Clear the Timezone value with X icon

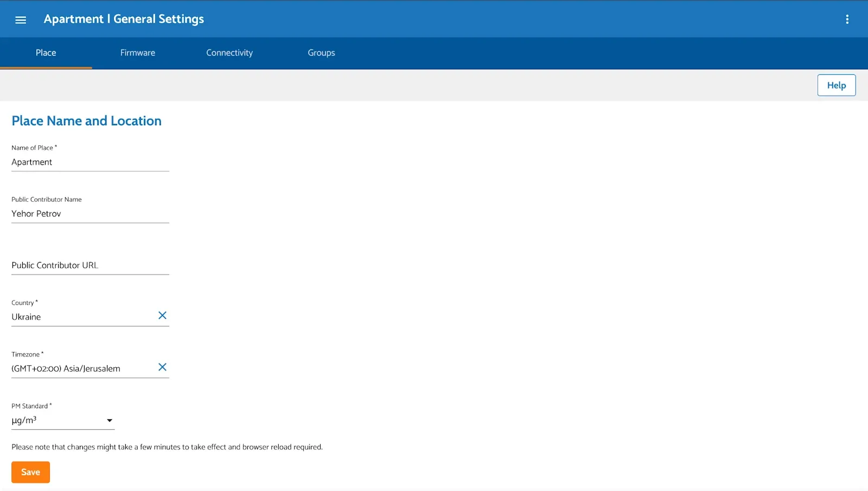point(162,367)
